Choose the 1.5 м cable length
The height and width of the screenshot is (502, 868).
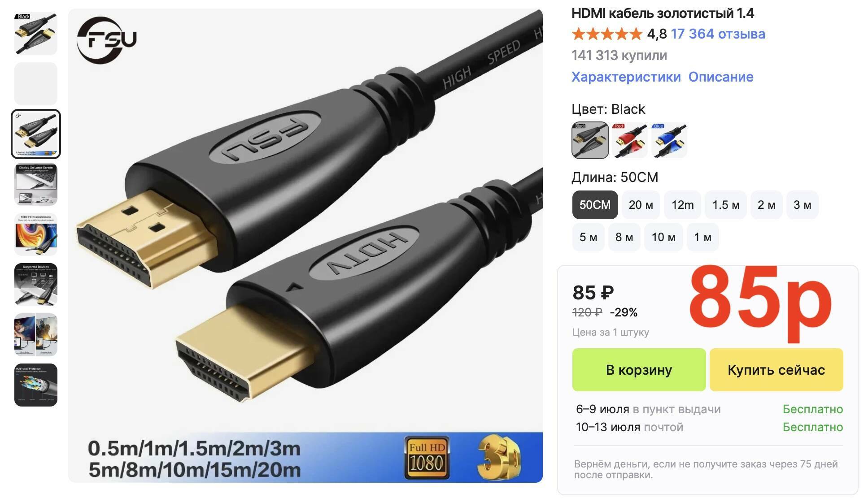[726, 205]
